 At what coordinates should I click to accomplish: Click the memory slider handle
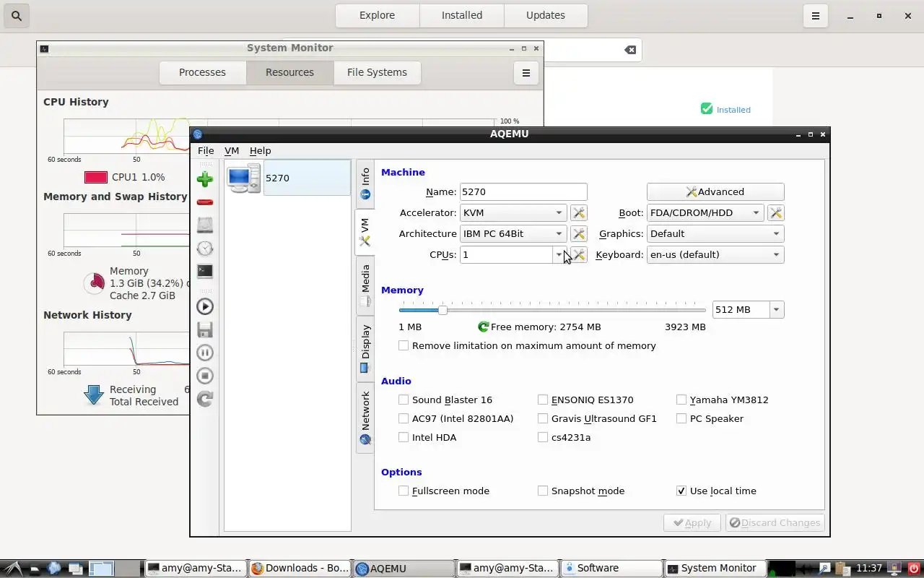(x=443, y=310)
